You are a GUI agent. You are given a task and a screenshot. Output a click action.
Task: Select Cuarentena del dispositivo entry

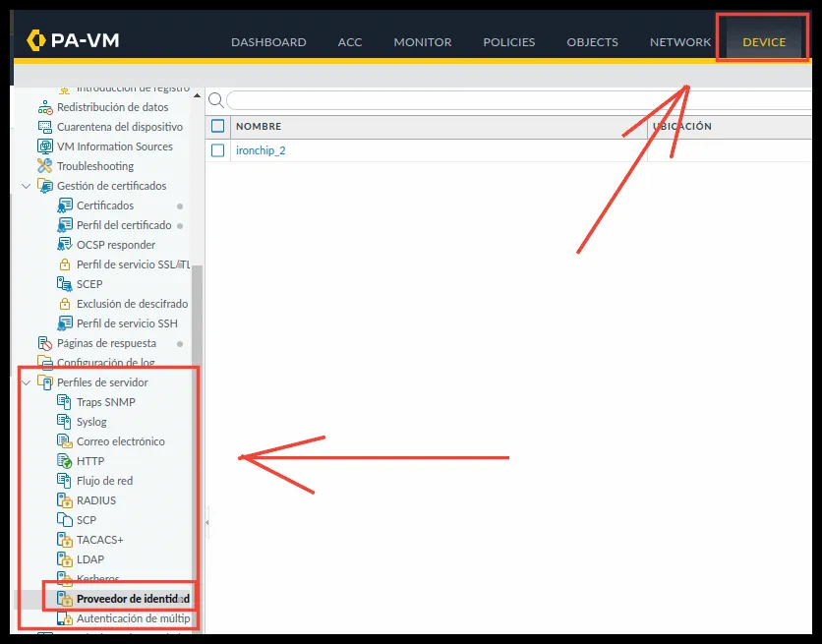tap(120, 127)
